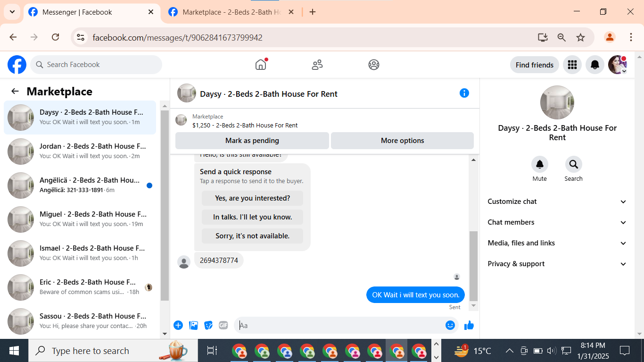
Task: Click Find friends button
Action: pyautogui.click(x=535, y=65)
